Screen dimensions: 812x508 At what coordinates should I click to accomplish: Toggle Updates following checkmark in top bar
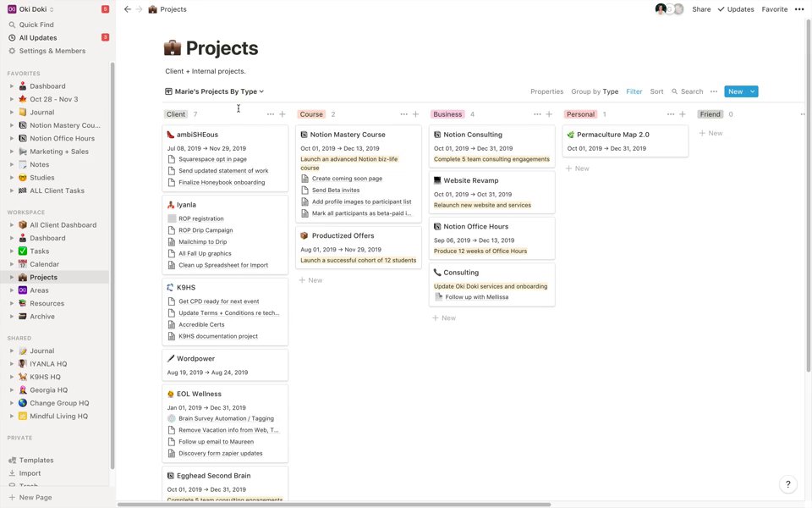coord(721,9)
